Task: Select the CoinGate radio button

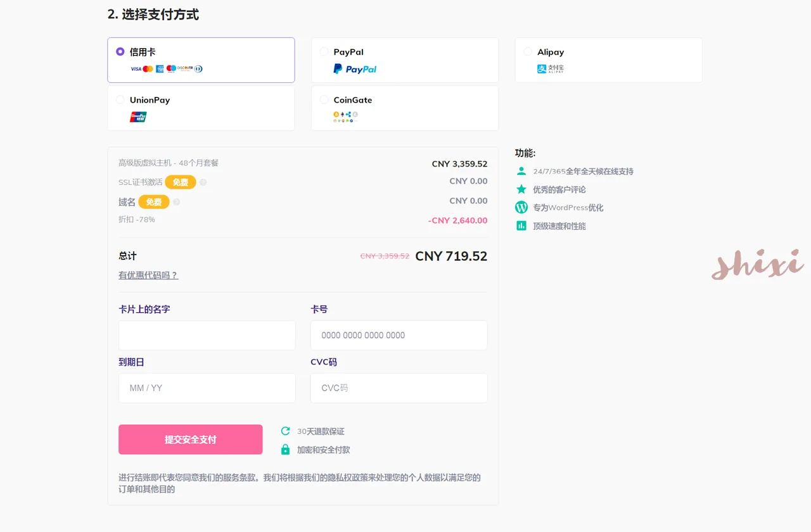Action: click(x=324, y=100)
